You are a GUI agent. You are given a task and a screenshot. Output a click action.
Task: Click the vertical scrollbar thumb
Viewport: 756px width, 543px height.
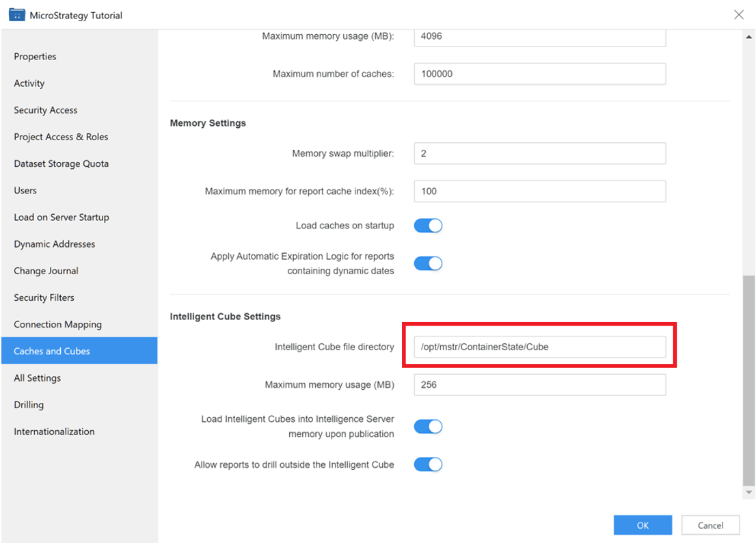pos(748,380)
